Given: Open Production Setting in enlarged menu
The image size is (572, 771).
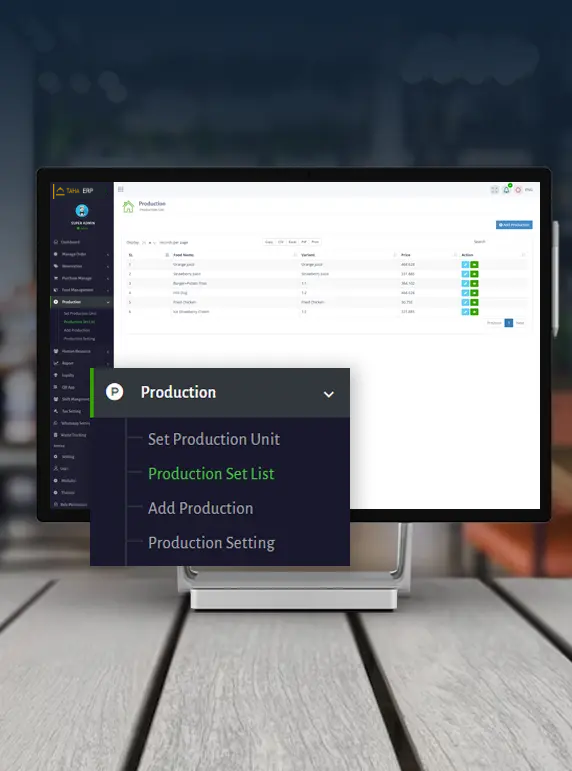Looking at the screenshot, I should [x=211, y=543].
